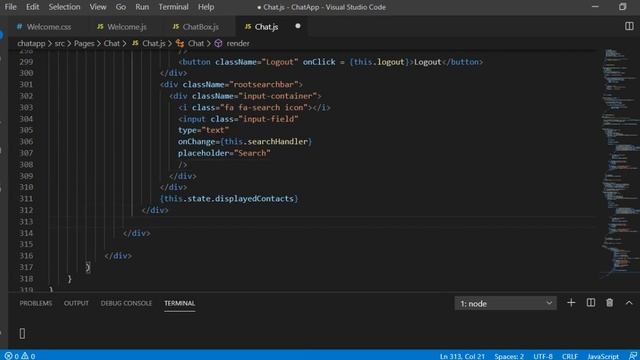Minimize the VS Code window
Viewport: 640px width, 360px height.
pos(595,7)
